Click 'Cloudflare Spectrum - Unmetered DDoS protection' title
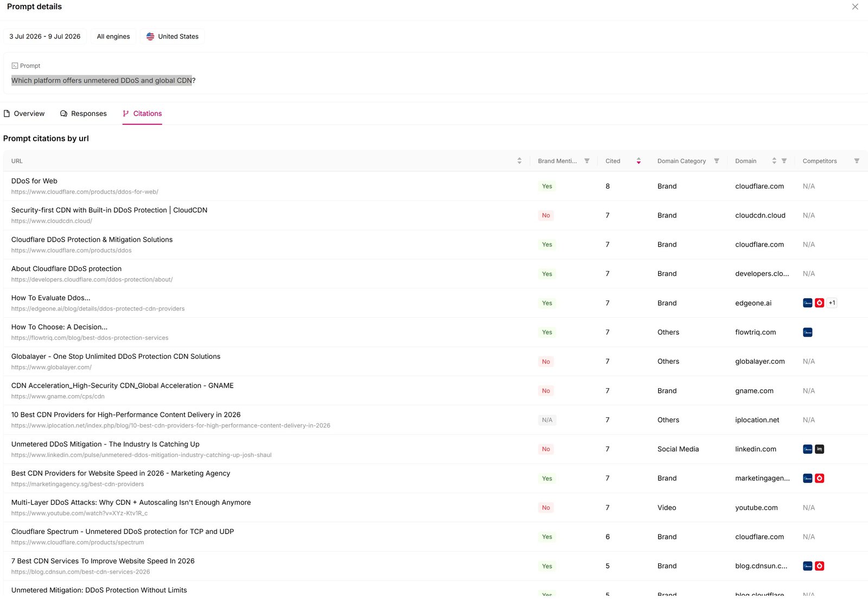 (x=123, y=532)
